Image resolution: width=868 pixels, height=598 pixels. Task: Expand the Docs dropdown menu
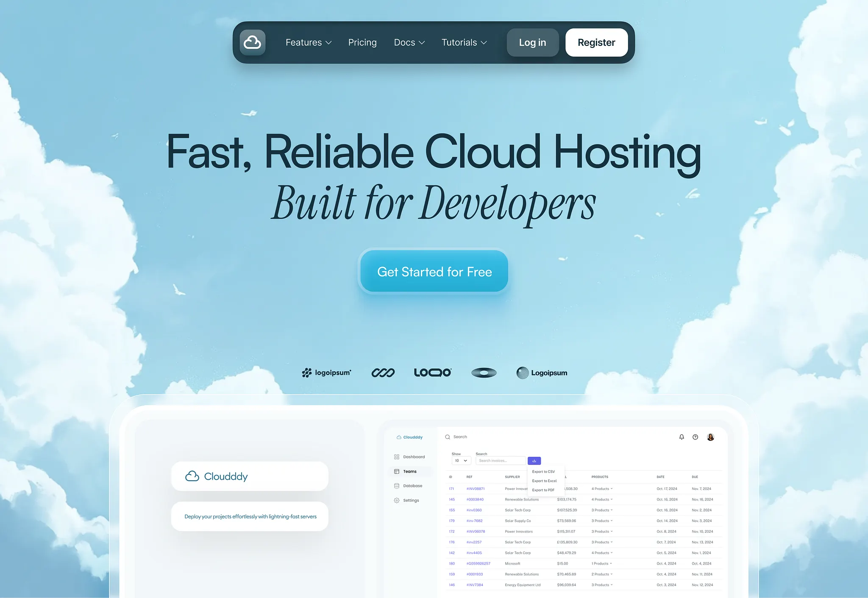[x=409, y=42]
